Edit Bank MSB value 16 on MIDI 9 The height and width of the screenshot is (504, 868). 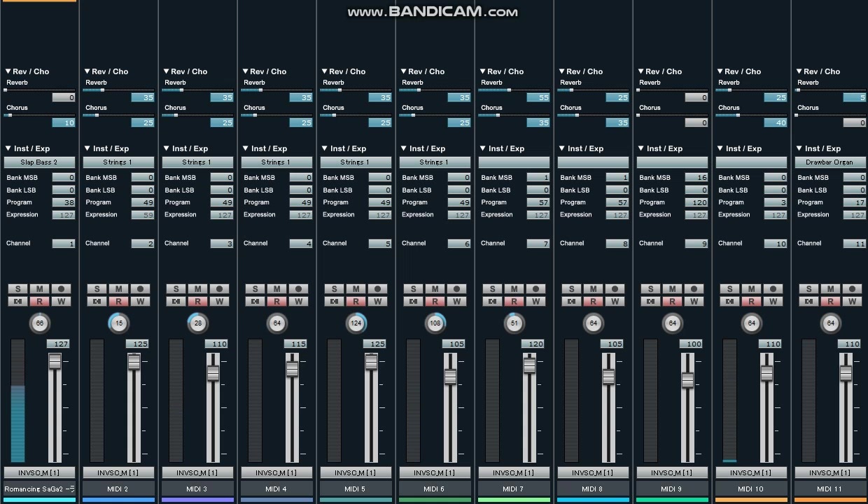696,178
